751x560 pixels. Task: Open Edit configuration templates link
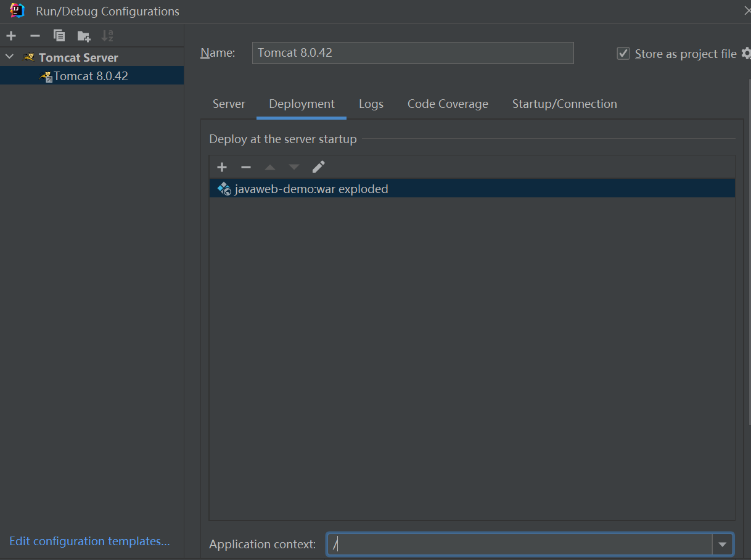tap(89, 541)
